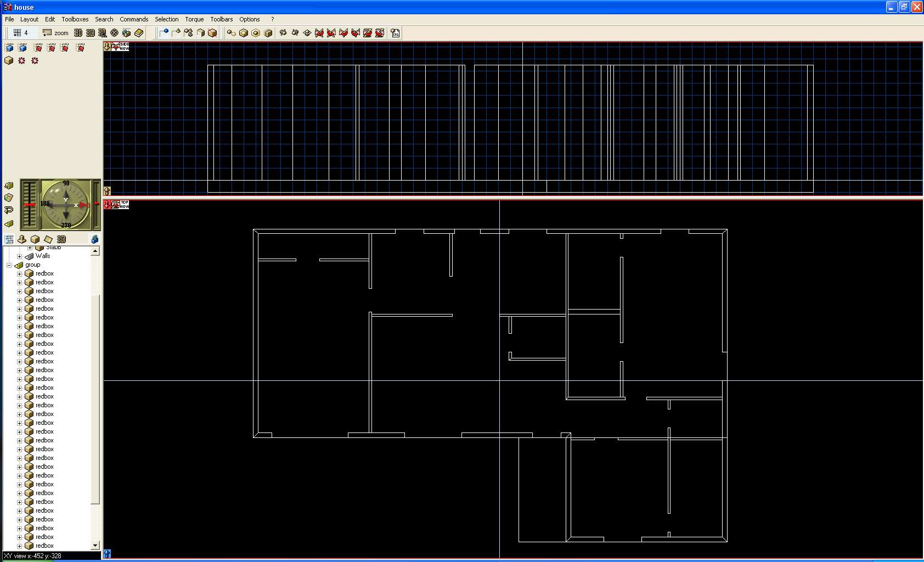Open the Toolboxes menu

click(x=75, y=19)
